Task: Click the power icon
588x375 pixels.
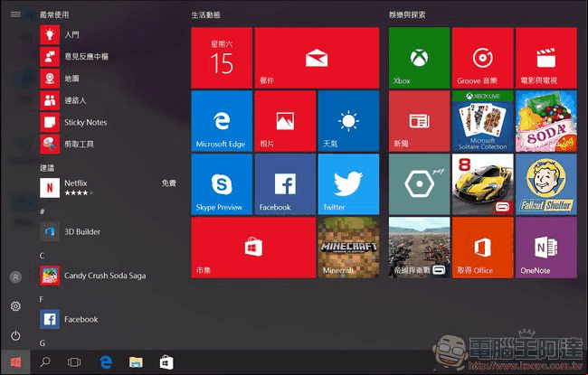Action: [x=15, y=335]
